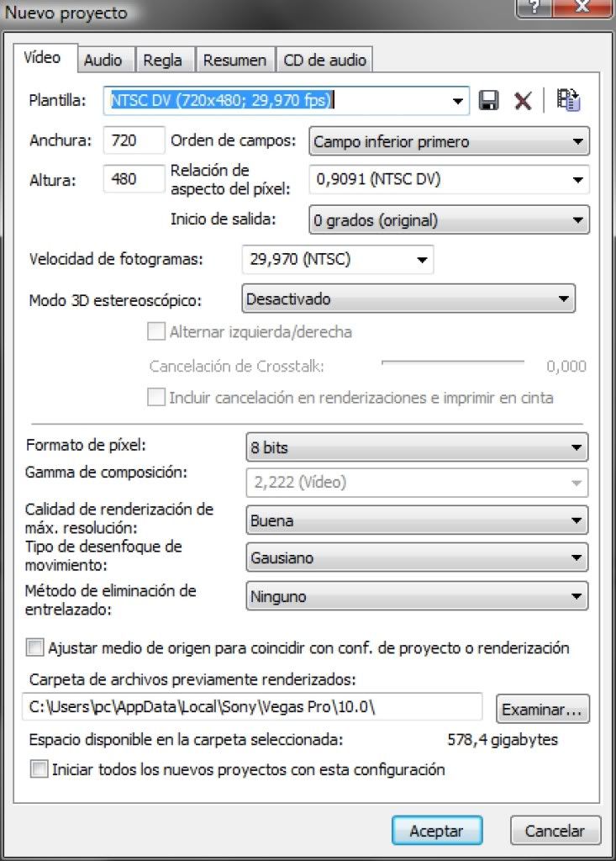This screenshot has height=861, width=616.
Task: Click the Anchura width input field
Action: coord(134,140)
